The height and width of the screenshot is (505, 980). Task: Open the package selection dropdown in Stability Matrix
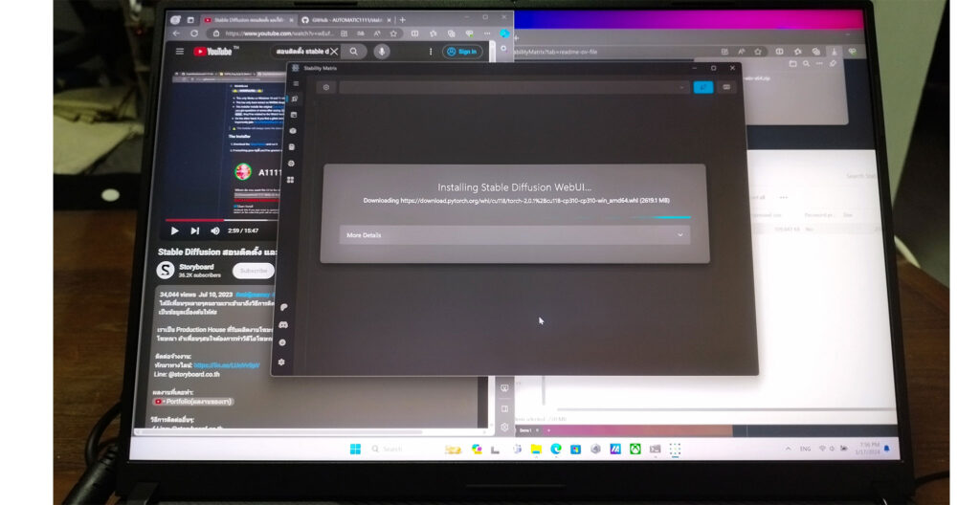point(514,87)
